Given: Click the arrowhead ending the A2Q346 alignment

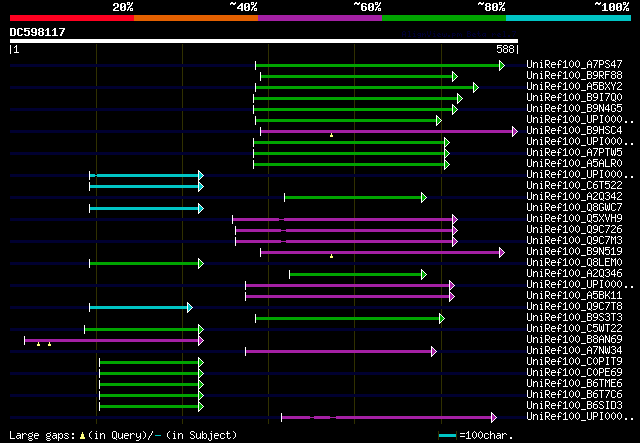Looking at the screenshot, I should pos(424,275).
